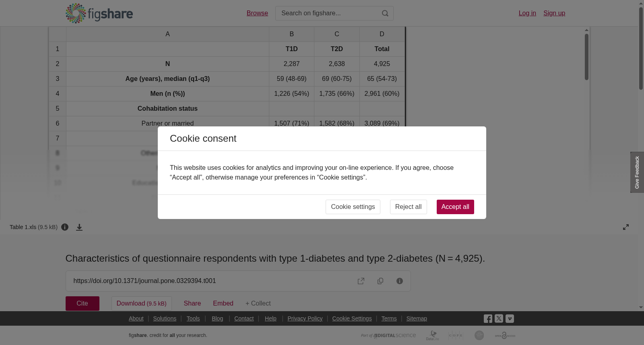The height and width of the screenshot is (345, 644).
Task: Click the table preview scrollbar thumb
Action: point(587,57)
